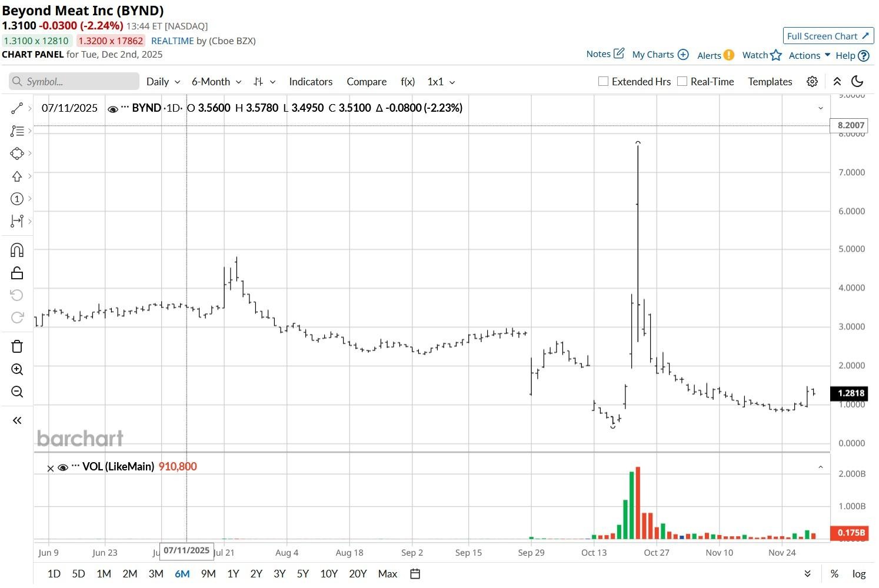
Task: Expand the shapes tool flyout arrow
Action: pyautogui.click(x=29, y=153)
